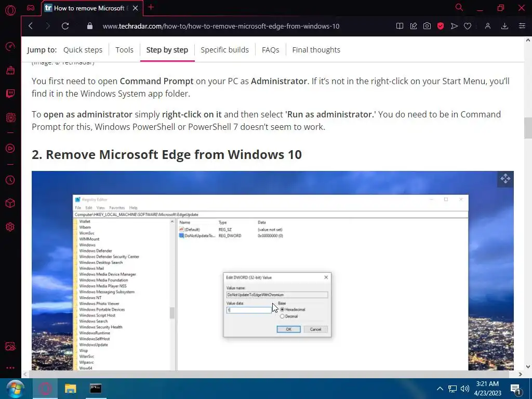The width and height of the screenshot is (532, 399).
Task: Click the volume speaker tray icon
Action: point(465,389)
